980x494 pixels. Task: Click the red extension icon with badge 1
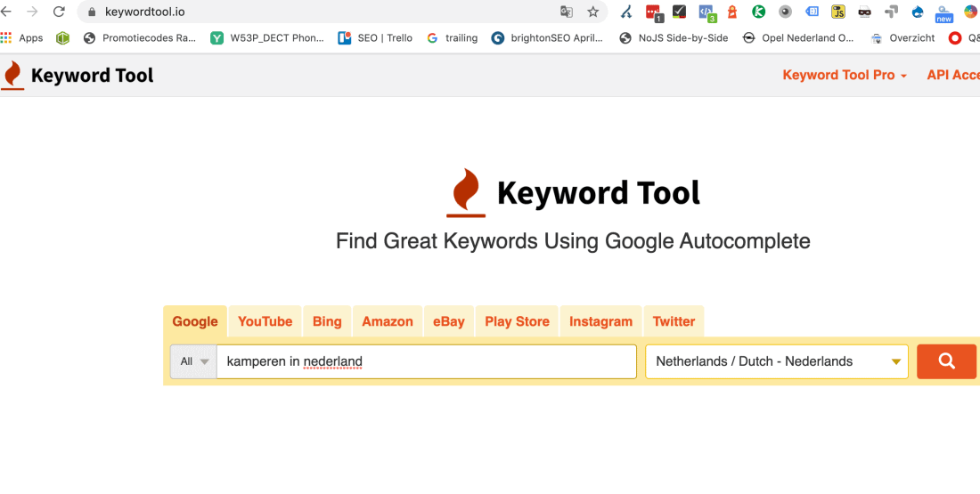tap(653, 12)
